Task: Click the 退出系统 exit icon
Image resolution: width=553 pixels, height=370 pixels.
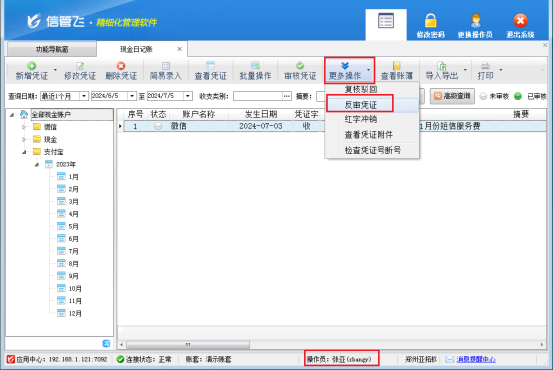Action: 520,20
